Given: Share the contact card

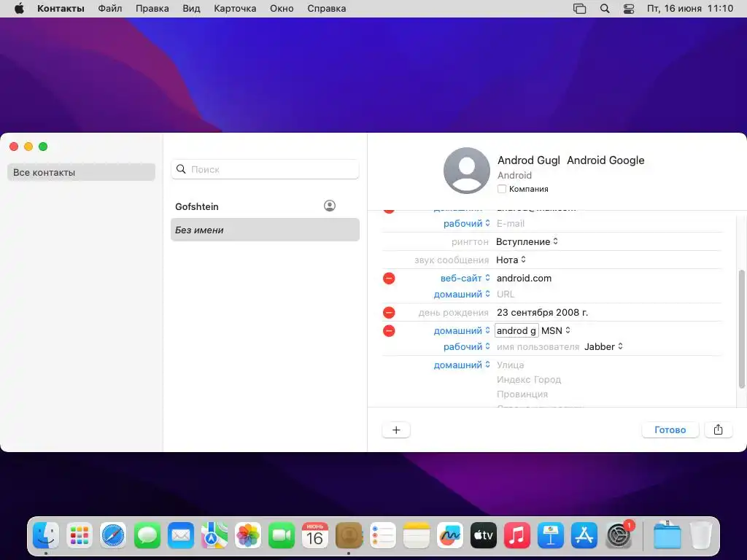Looking at the screenshot, I should 718,429.
